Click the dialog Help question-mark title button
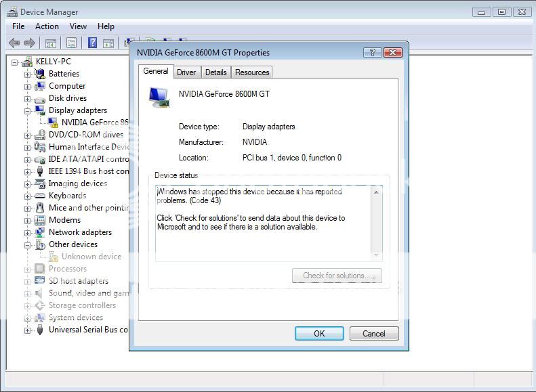The width and height of the screenshot is (536, 392). click(x=372, y=53)
